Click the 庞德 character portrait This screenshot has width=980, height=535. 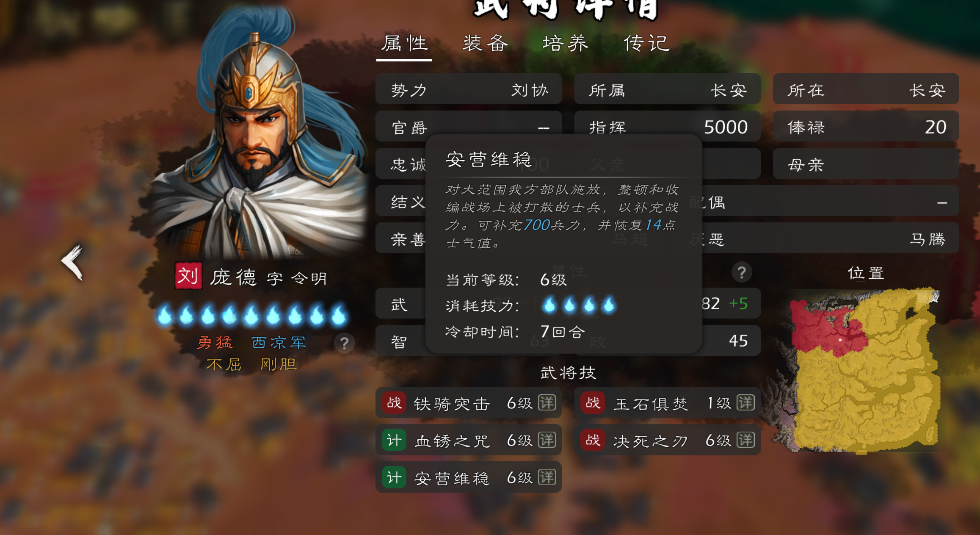click(x=258, y=136)
